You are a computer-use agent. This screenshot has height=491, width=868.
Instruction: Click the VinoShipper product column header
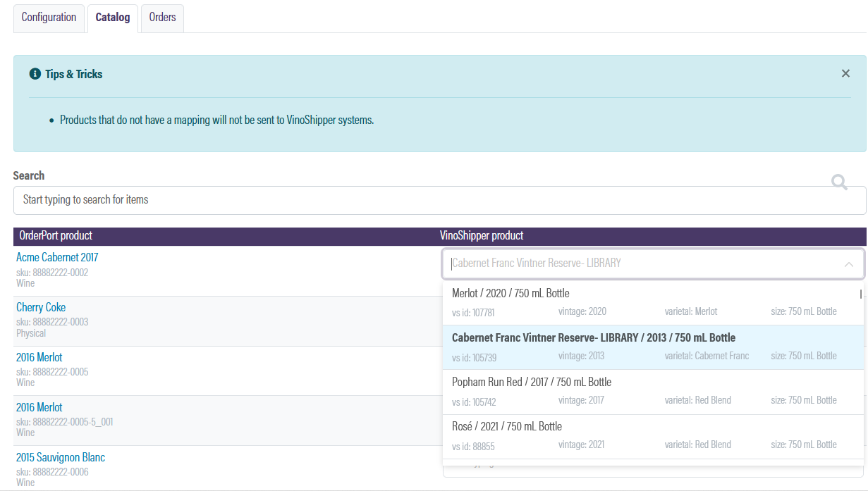pos(482,235)
